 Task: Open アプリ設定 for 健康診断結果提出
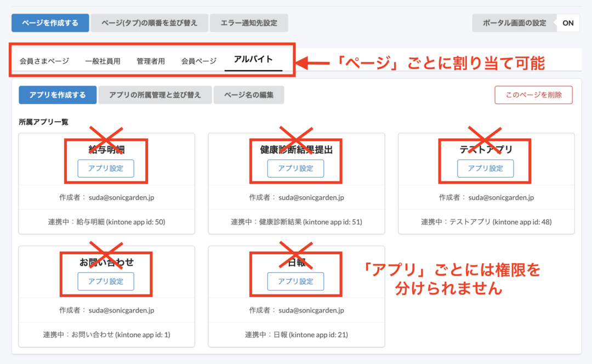pos(295,168)
